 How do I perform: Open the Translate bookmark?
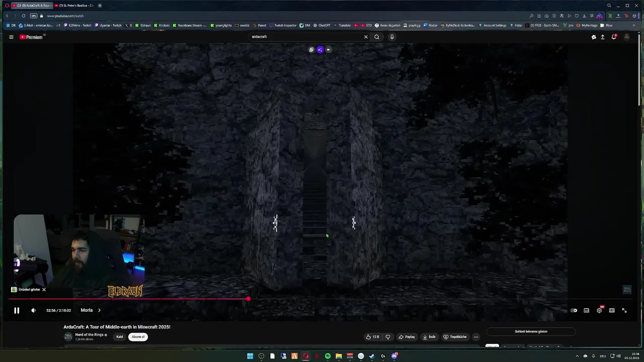coord(342,25)
